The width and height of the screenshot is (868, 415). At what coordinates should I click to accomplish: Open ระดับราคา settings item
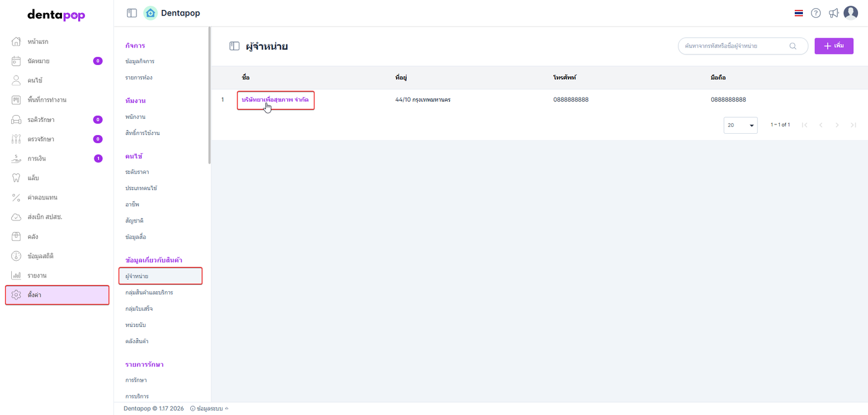(x=137, y=172)
